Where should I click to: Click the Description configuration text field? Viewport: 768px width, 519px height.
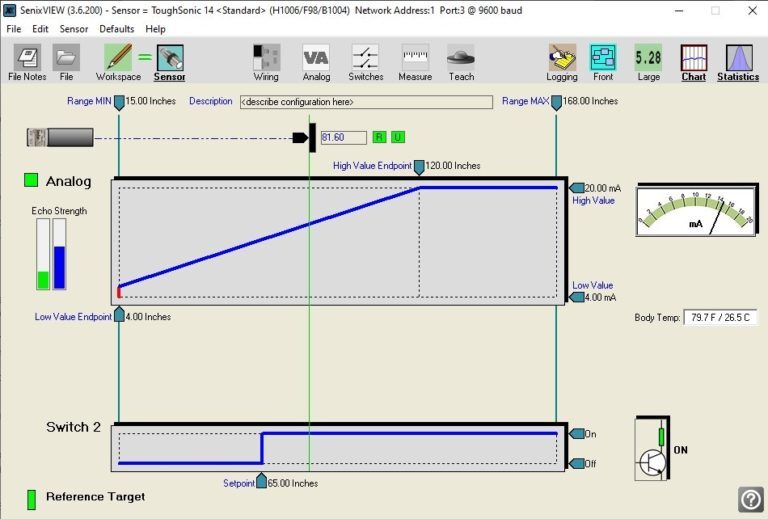[x=366, y=102]
